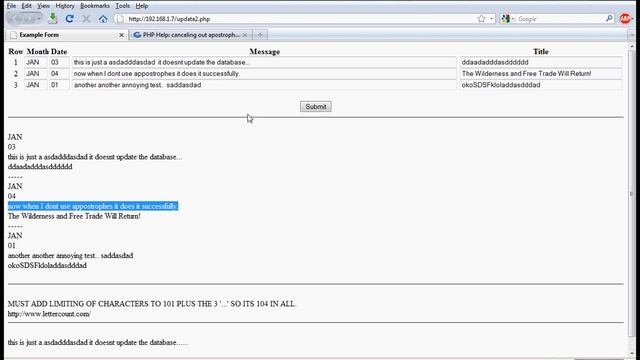Viewport: 640px width, 360px height.
Task: Click the Google search engine icon
Action: [506, 19]
